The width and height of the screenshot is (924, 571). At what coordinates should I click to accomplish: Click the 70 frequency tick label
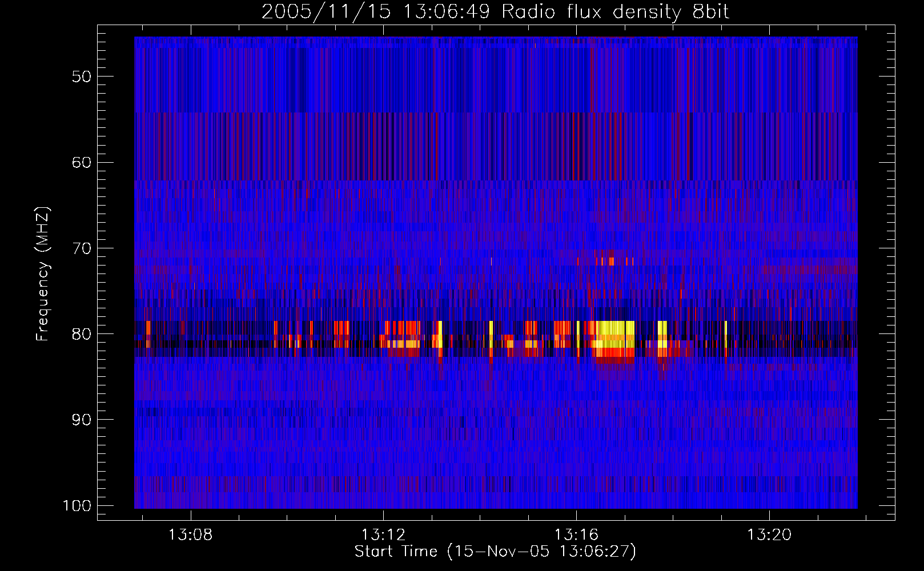[82, 248]
